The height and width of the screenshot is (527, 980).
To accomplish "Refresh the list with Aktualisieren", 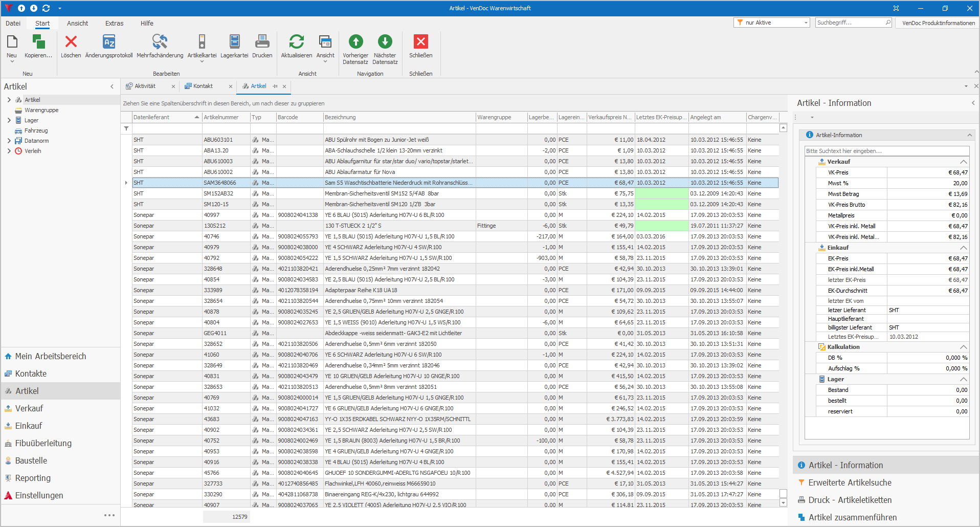I will (296, 42).
